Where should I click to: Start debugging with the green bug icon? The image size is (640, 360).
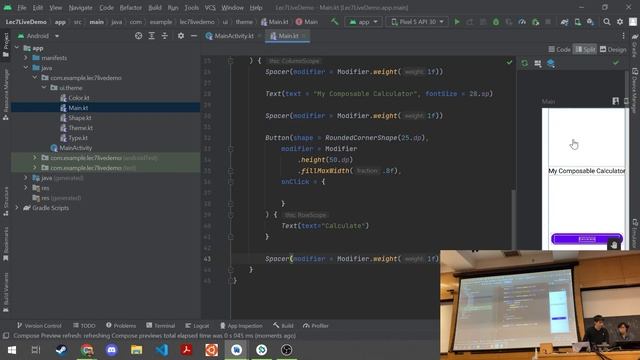tap(496, 22)
